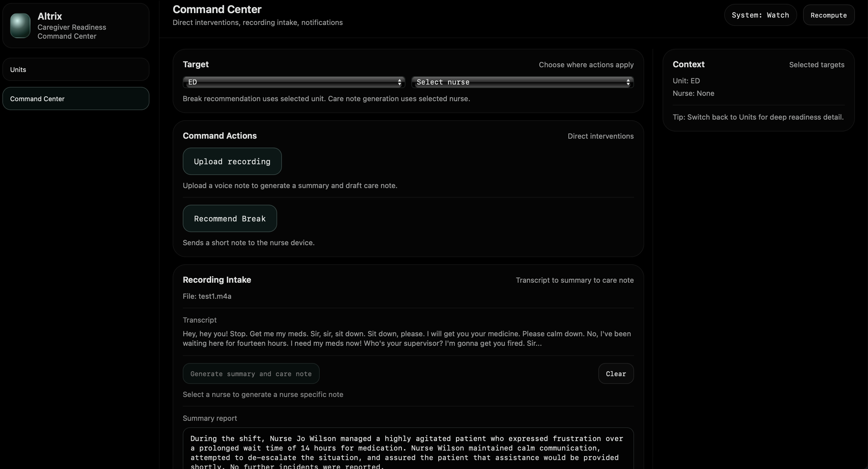This screenshot has height=469, width=868.
Task: Clear the recording intake
Action: pos(615,374)
